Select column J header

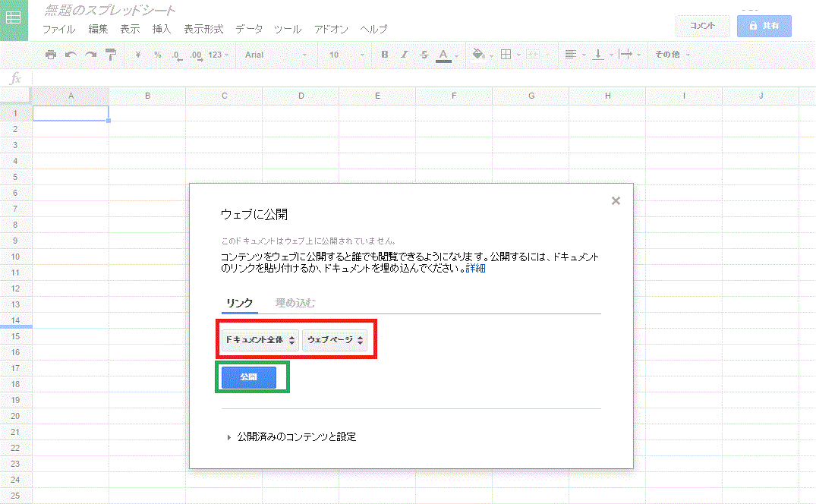point(761,96)
